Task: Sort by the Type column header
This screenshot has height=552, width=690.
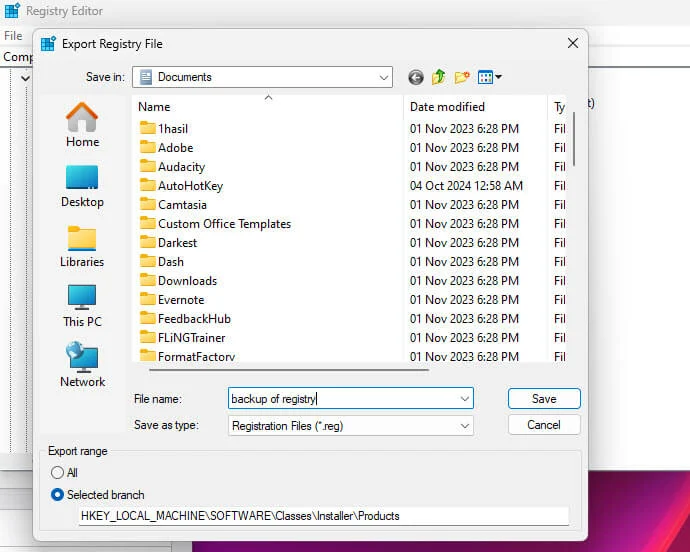Action: (558, 107)
